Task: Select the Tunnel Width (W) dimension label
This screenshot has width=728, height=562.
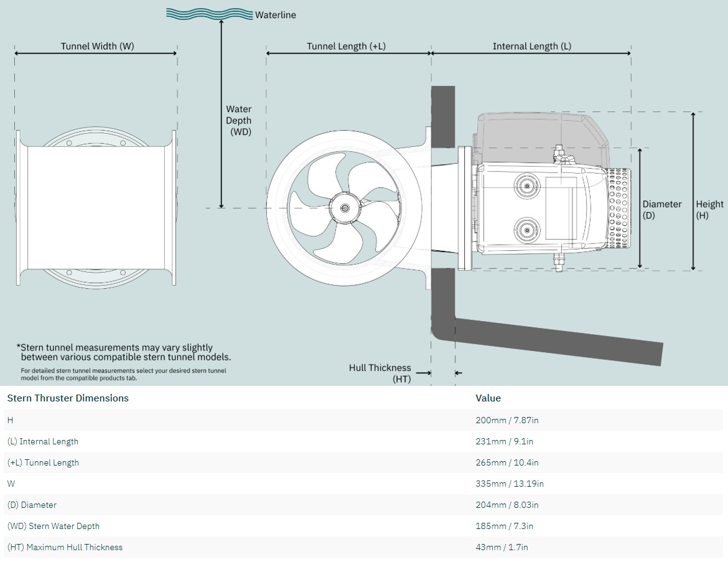Action: pos(97,46)
